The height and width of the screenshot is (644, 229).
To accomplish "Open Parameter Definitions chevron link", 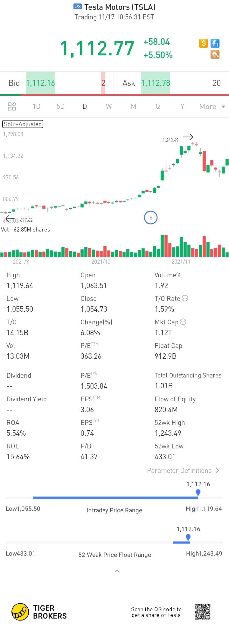I will pyautogui.click(x=183, y=470).
